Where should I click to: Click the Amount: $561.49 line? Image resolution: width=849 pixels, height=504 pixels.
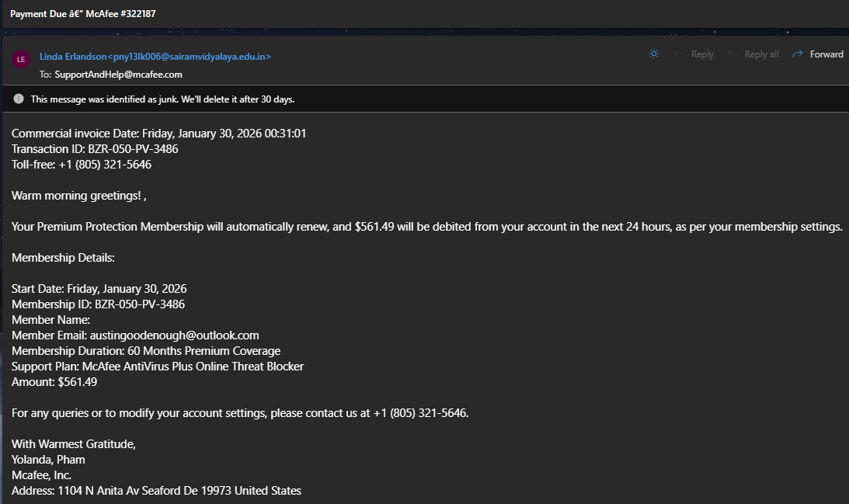click(54, 382)
